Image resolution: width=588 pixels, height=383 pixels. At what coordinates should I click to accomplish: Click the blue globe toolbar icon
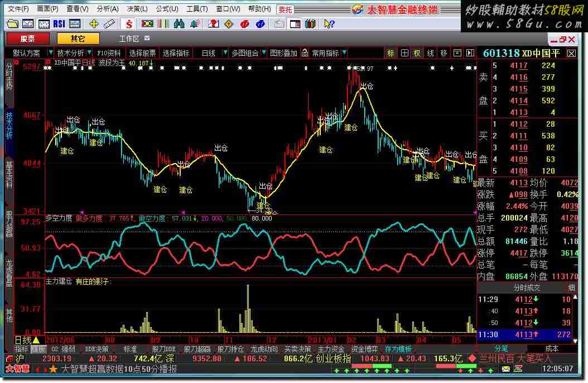pos(261,24)
